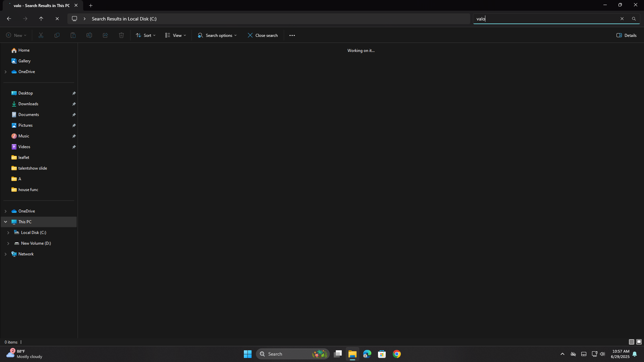Click the PC icon in address bar

[74, 19]
